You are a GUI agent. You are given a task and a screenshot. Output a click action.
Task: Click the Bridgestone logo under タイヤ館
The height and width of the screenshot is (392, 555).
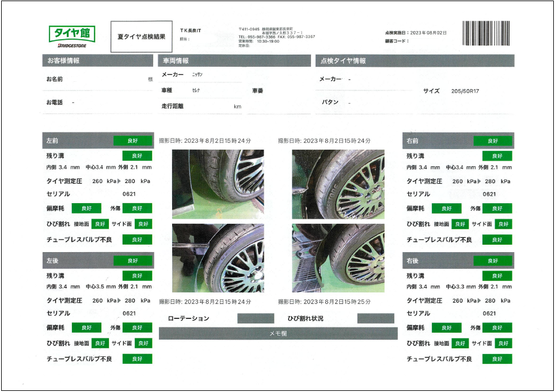tap(71, 44)
